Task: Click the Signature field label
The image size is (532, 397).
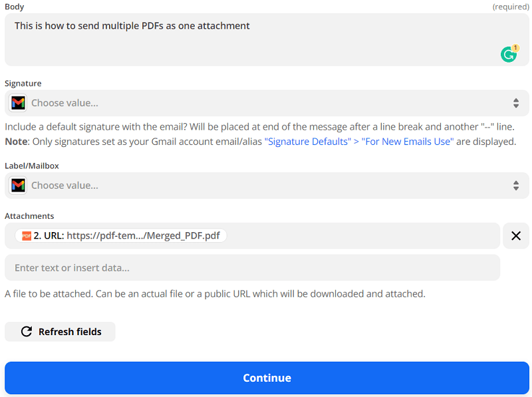Action: click(x=23, y=83)
